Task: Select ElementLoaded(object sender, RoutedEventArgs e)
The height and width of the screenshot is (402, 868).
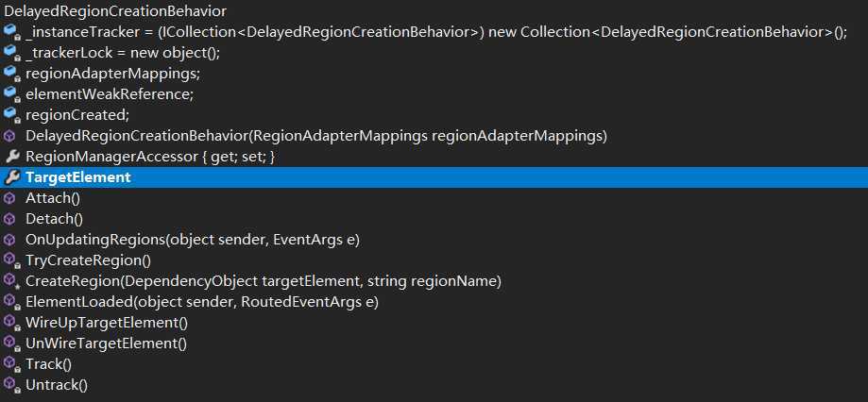Action: tap(202, 302)
